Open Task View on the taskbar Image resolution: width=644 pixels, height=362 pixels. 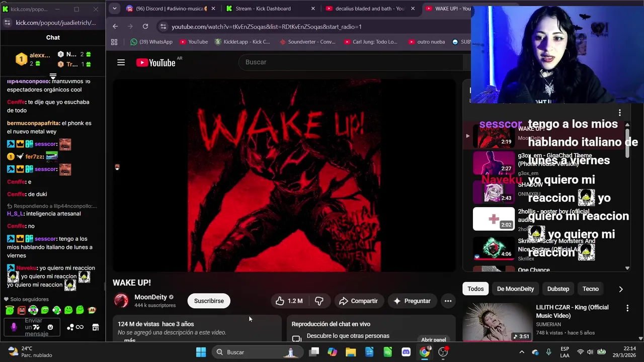click(314, 352)
